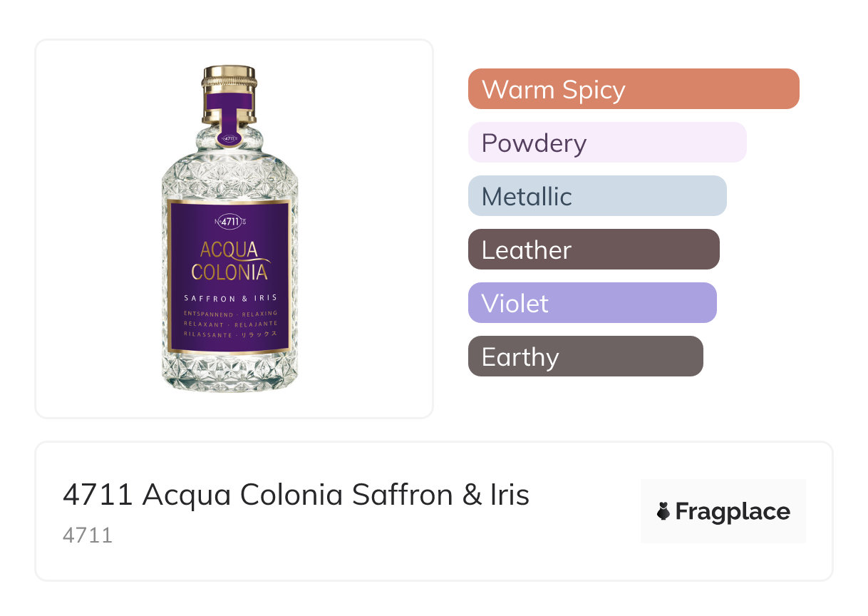The image size is (868, 616).
Task: Click the SAFFRON & IRIS text on label
Action: [x=229, y=297]
